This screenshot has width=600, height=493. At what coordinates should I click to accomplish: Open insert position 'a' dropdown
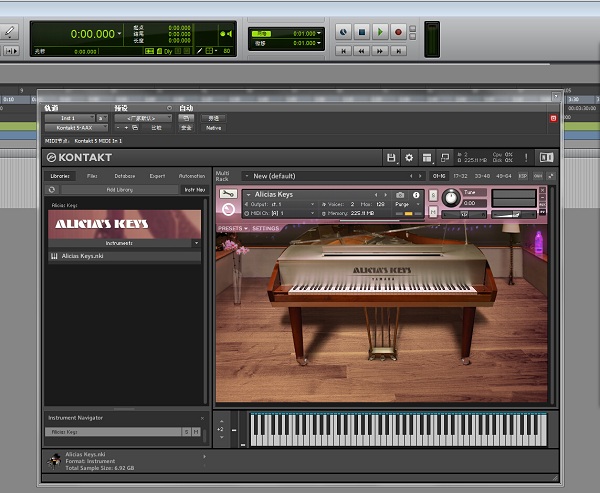click(x=102, y=118)
